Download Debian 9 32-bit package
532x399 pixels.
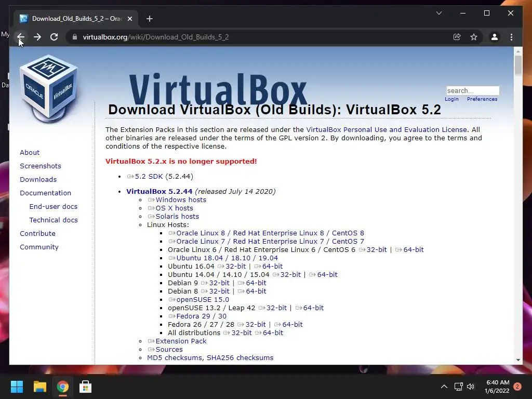point(219,283)
